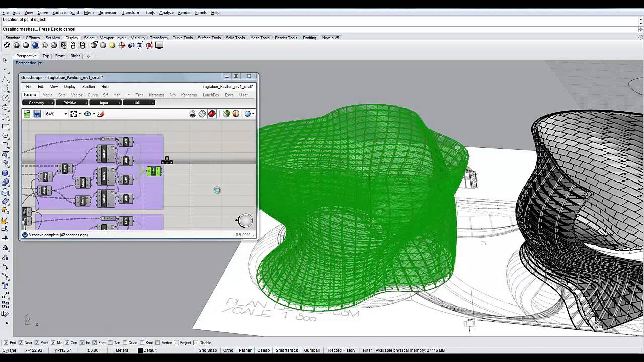Click the Grasshopper preview eye icon

coord(88,114)
